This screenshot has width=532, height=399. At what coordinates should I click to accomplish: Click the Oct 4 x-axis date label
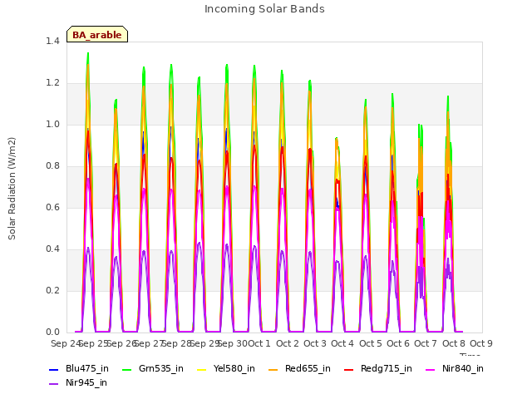pyautogui.click(x=342, y=343)
